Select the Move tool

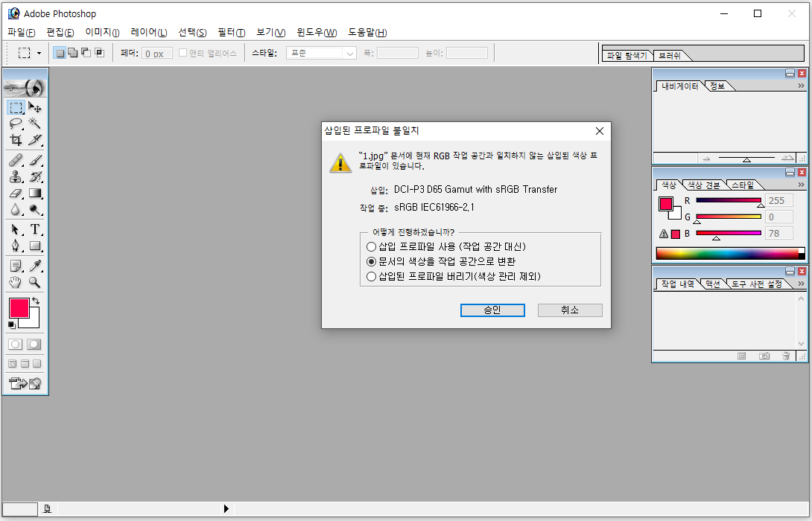(35, 107)
